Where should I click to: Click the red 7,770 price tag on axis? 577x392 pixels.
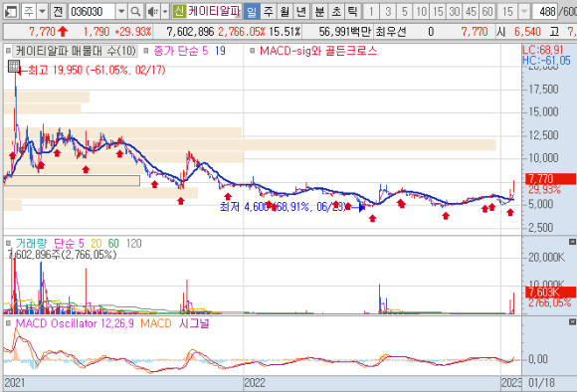(x=550, y=179)
